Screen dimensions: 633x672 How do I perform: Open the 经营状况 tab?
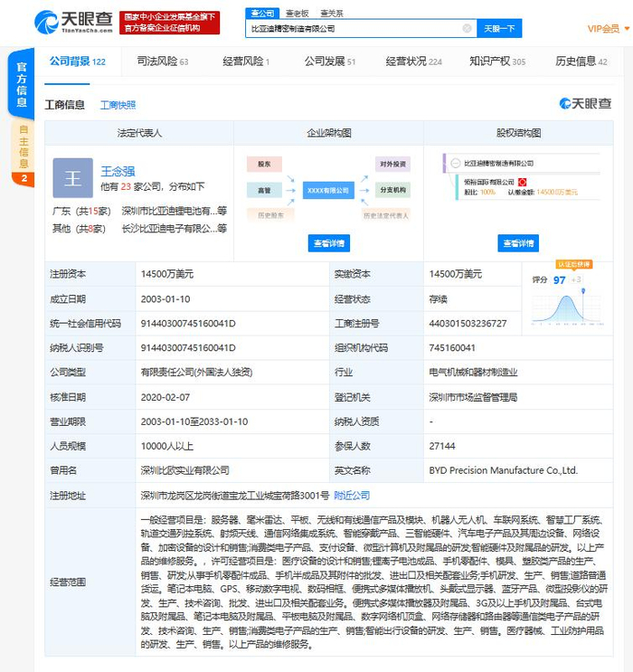(x=413, y=62)
